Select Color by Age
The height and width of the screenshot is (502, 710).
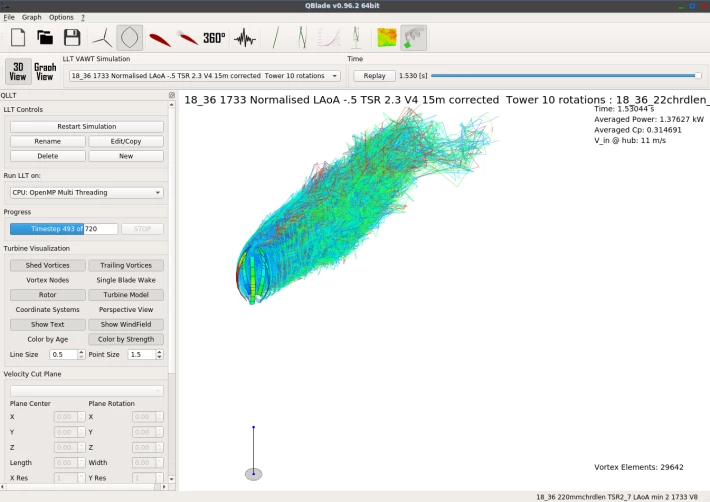tap(48, 339)
